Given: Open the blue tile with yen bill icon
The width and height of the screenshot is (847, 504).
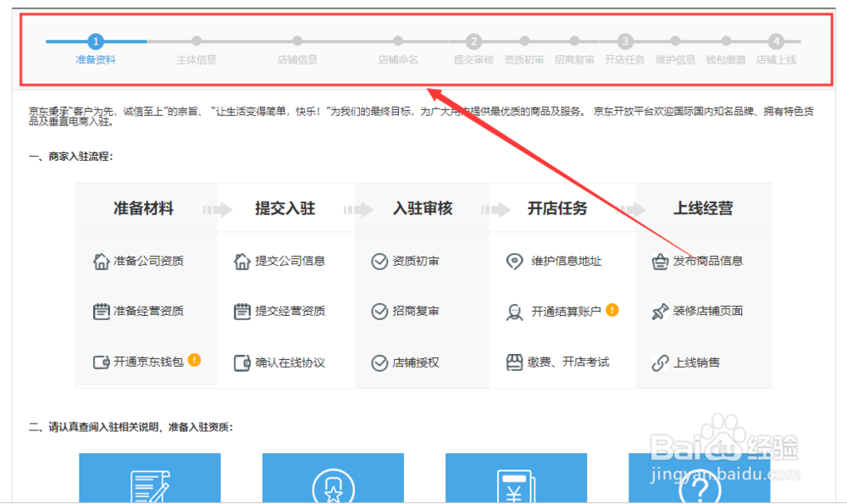Looking at the screenshot, I should (x=516, y=478).
